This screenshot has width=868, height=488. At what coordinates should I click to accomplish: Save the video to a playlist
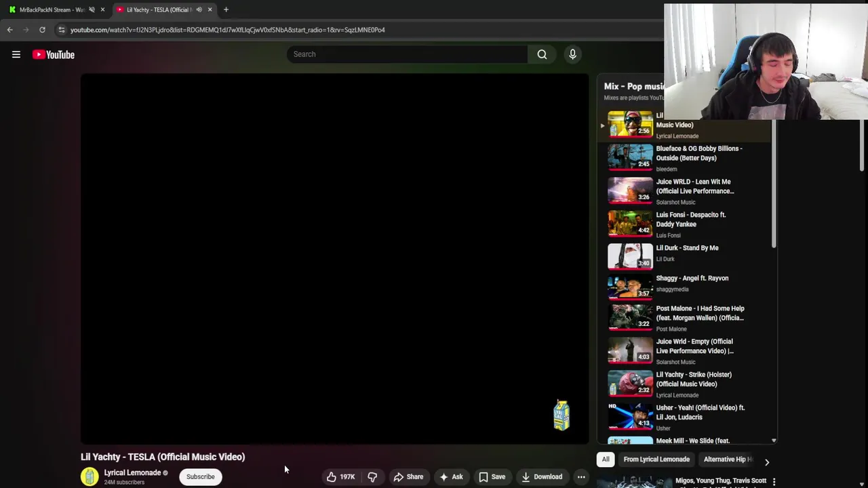point(492,477)
